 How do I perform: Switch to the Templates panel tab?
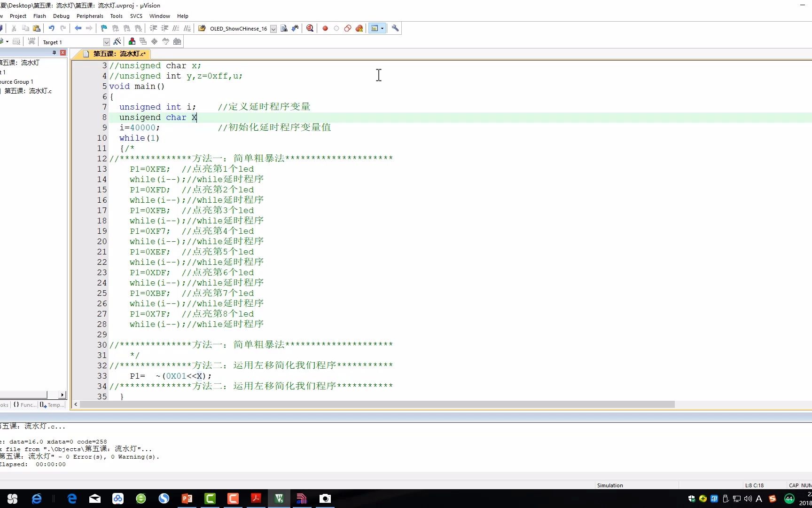coord(52,405)
